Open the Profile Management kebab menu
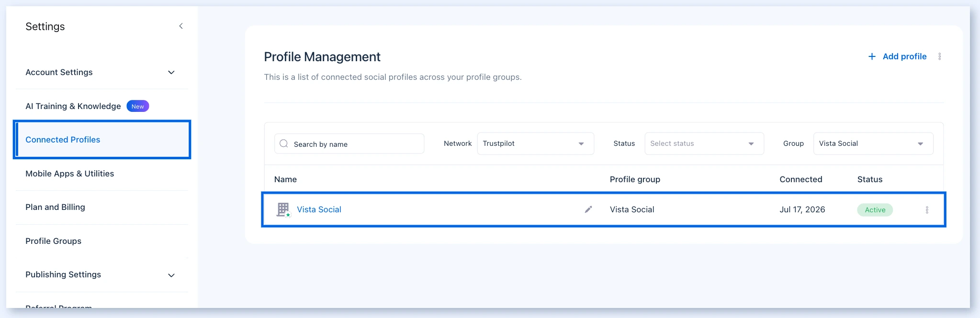The width and height of the screenshot is (980, 318). click(x=939, y=56)
